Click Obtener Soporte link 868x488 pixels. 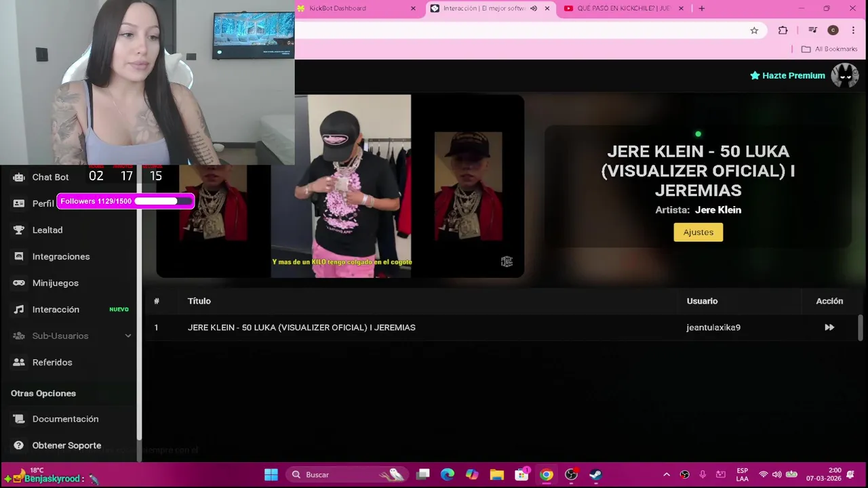(x=66, y=445)
